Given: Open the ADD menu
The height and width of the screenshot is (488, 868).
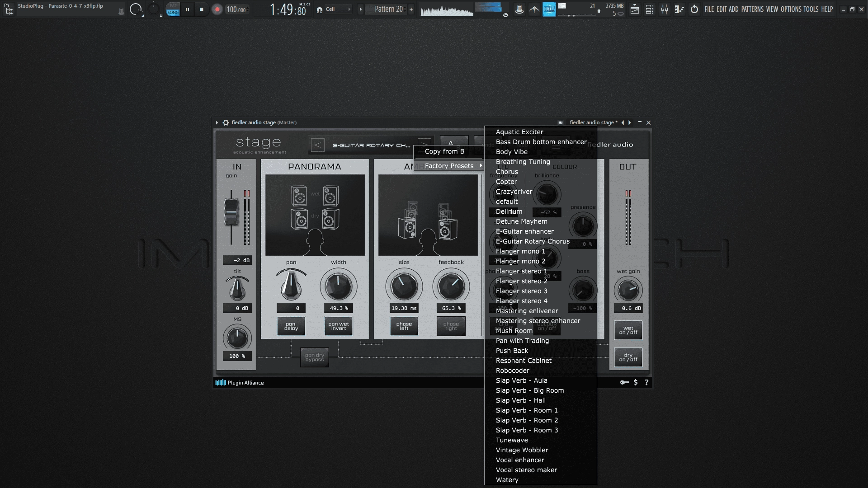Looking at the screenshot, I should click(x=733, y=9).
